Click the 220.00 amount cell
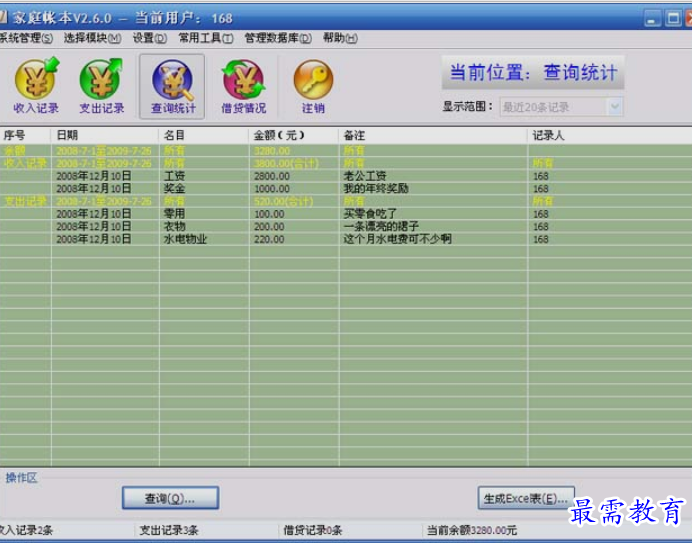This screenshot has height=543, width=692. click(x=269, y=239)
